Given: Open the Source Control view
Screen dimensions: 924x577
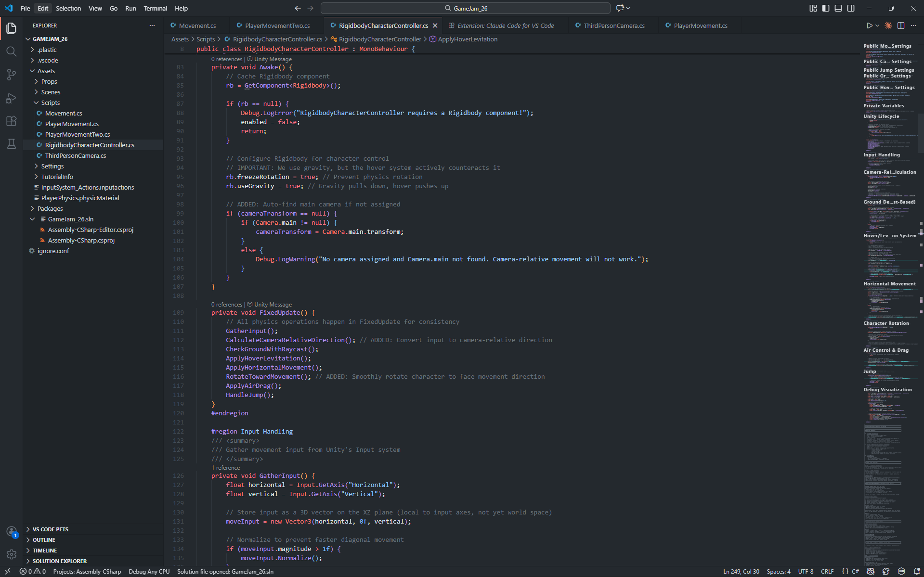Looking at the screenshot, I should 12,74.
